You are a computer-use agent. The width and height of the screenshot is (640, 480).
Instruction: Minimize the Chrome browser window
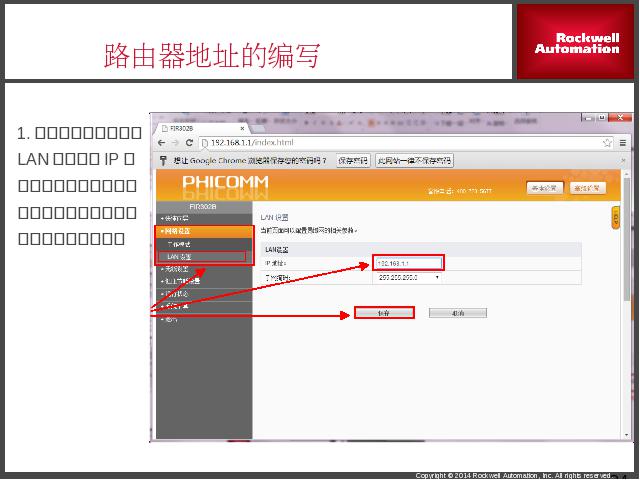(589, 118)
